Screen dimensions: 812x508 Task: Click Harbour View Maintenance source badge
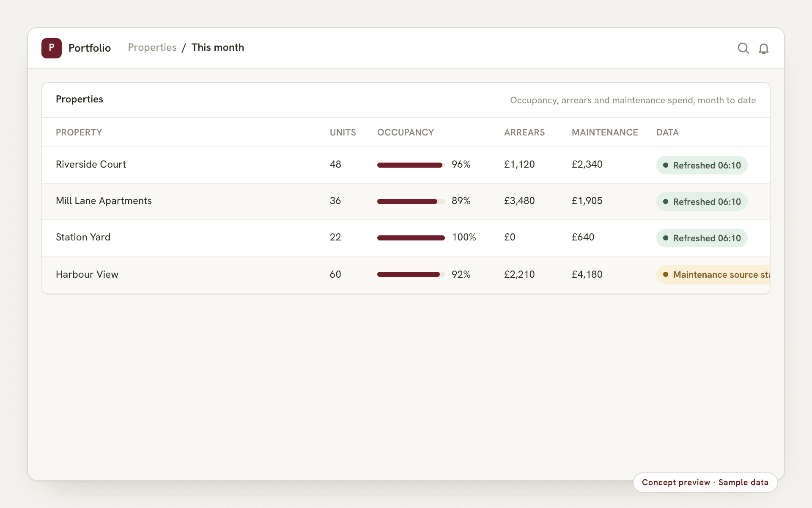point(713,275)
